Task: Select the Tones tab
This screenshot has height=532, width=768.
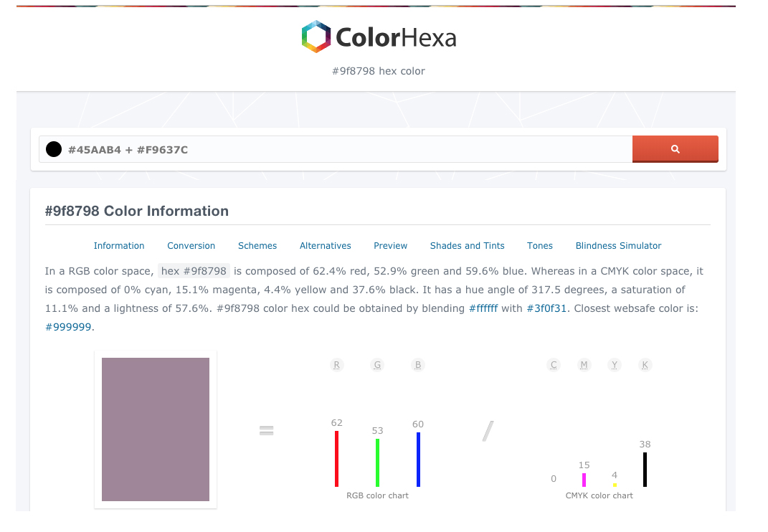Action: point(540,245)
